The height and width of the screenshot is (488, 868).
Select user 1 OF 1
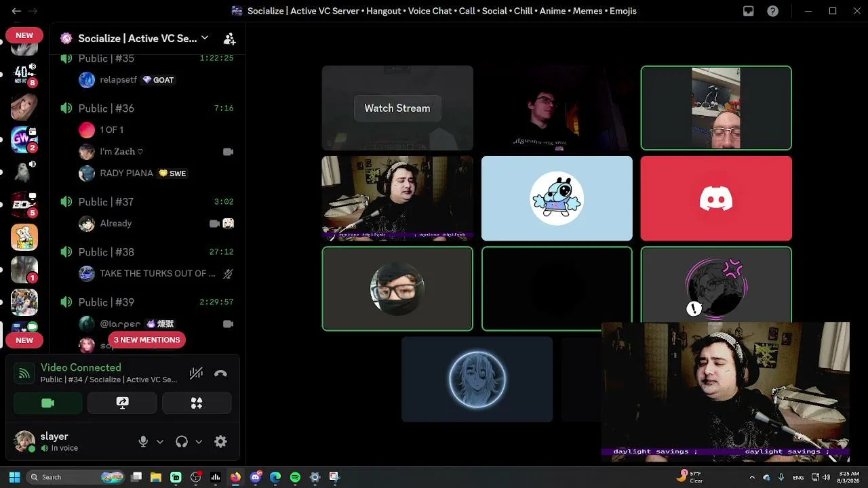pyautogui.click(x=156, y=129)
